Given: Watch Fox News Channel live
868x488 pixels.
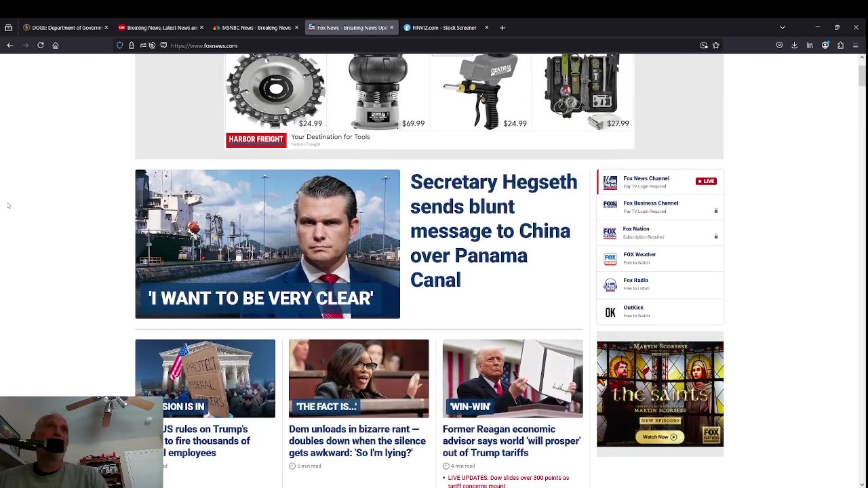Looking at the screenshot, I should 659,182.
